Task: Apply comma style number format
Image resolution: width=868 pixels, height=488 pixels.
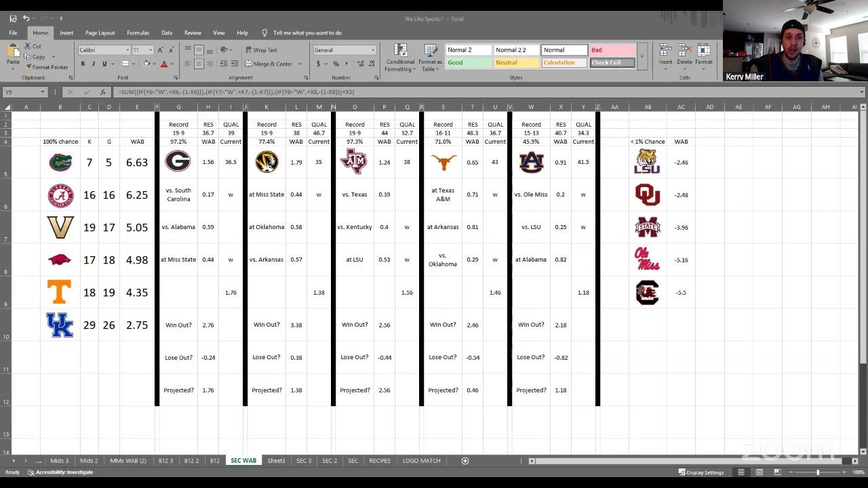Action: click(x=347, y=64)
